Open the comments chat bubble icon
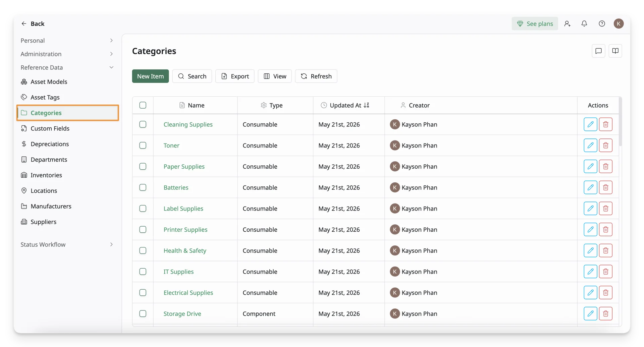Screen dimensions: 644x347 tap(598, 51)
